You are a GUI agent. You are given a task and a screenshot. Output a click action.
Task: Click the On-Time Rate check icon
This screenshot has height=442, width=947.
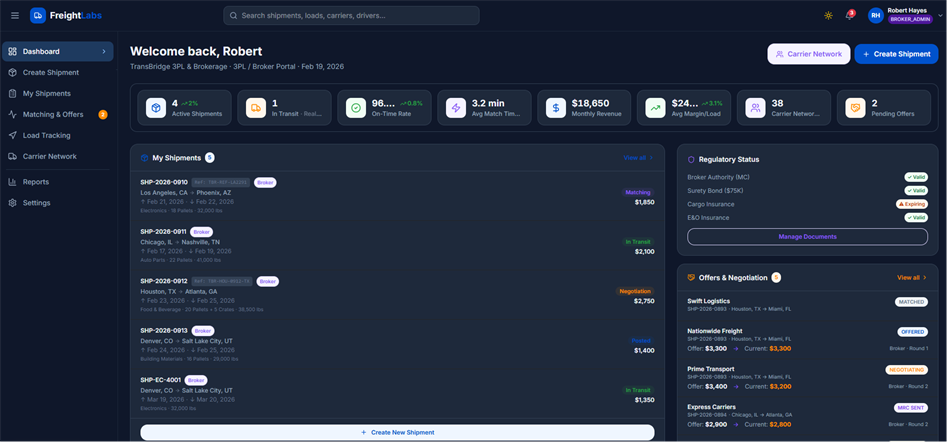pyautogui.click(x=356, y=108)
